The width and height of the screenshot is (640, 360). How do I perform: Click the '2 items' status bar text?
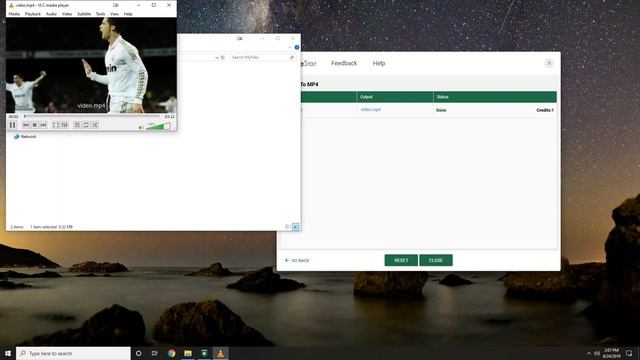17,227
